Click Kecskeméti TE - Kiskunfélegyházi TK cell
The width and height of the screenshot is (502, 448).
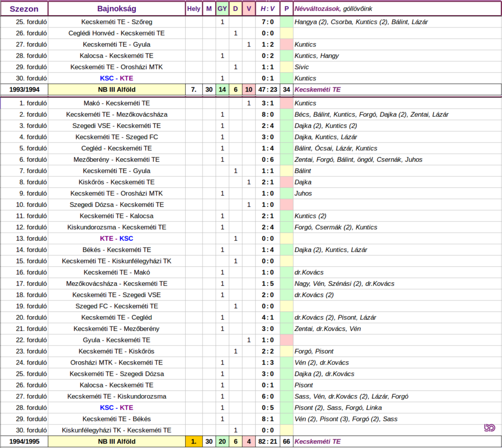[117, 261]
